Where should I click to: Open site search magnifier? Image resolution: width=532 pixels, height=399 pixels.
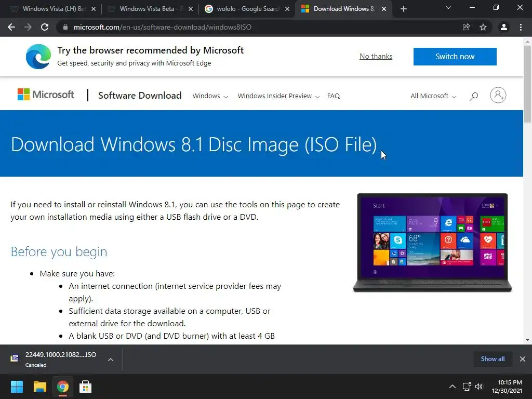coord(474,96)
